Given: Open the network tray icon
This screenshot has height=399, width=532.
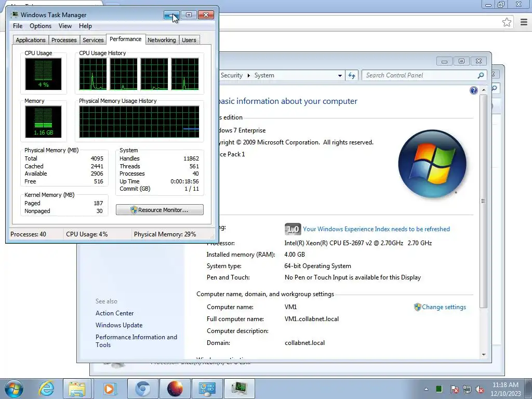Looking at the screenshot, I should [x=467, y=389].
